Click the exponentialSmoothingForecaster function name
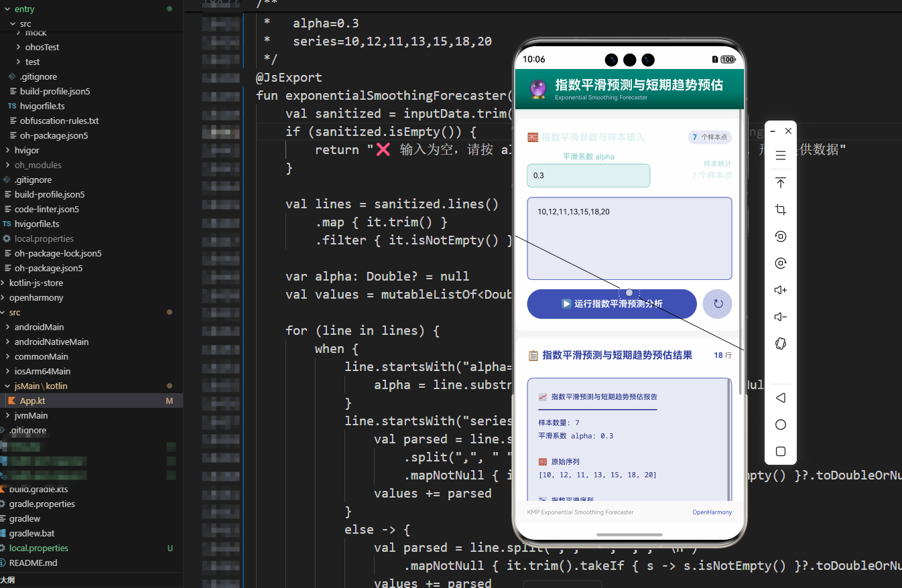Image resolution: width=902 pixels, height=588 pixels. pos(397,95)
